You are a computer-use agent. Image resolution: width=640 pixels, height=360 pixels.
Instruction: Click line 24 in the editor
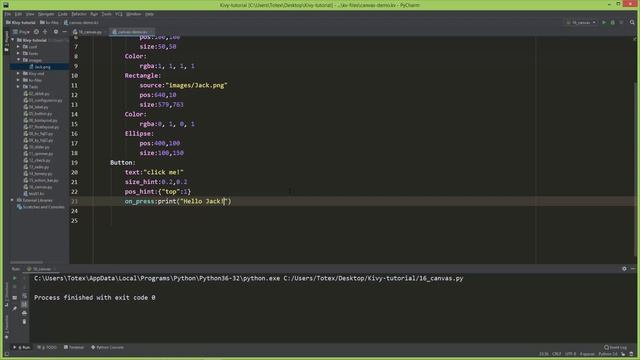[351, 211]
